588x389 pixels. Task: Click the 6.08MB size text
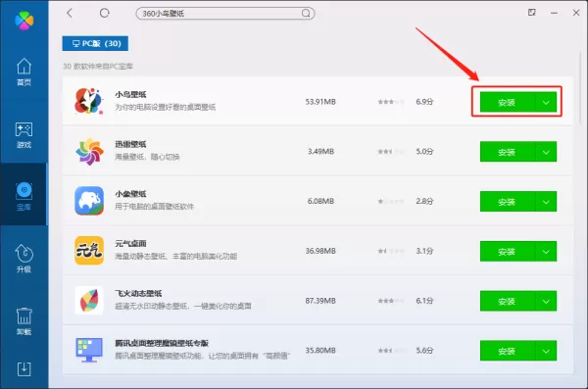320,201
